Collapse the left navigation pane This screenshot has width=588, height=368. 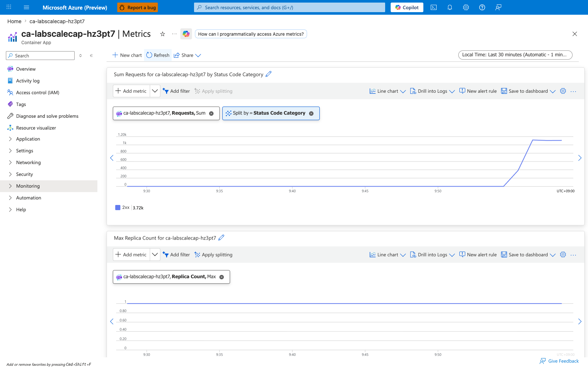[91, 56]
